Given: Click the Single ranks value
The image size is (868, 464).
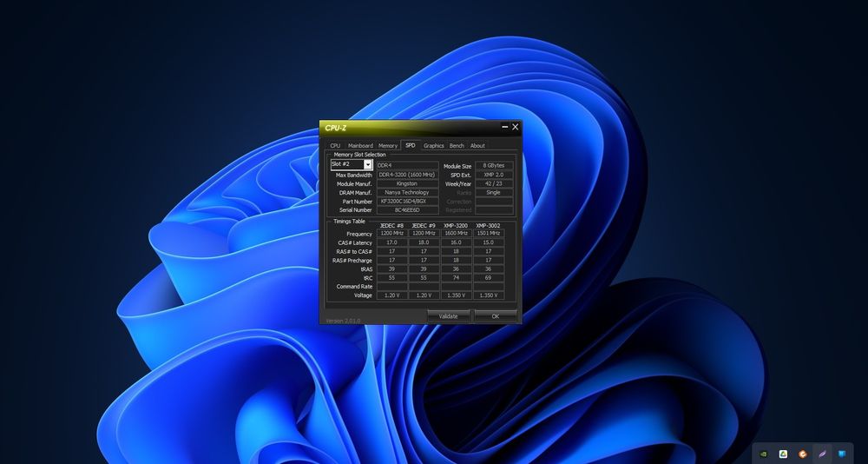Looking at the screenshot, I should 494,192.
